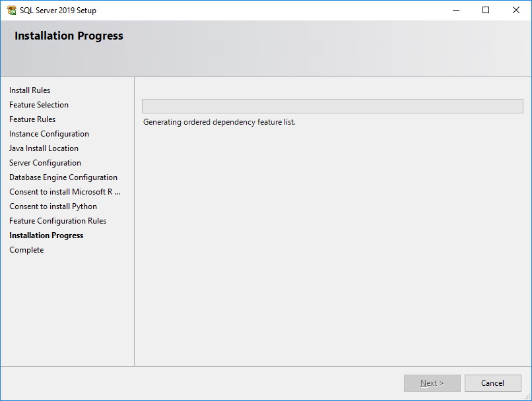Select the Feature Configuration Rules step
Image resolution: width=532 pixels, height=401 pixels.
[57, 221]
